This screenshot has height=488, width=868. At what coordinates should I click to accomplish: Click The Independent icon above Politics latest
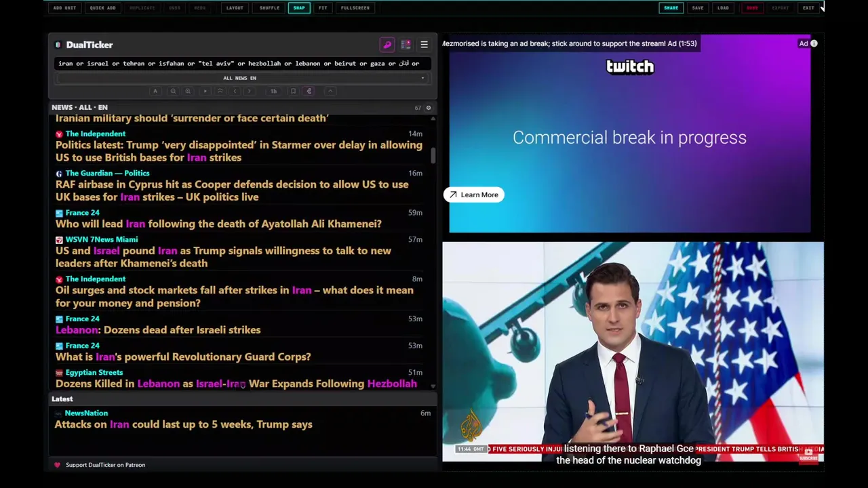point(59,134)
